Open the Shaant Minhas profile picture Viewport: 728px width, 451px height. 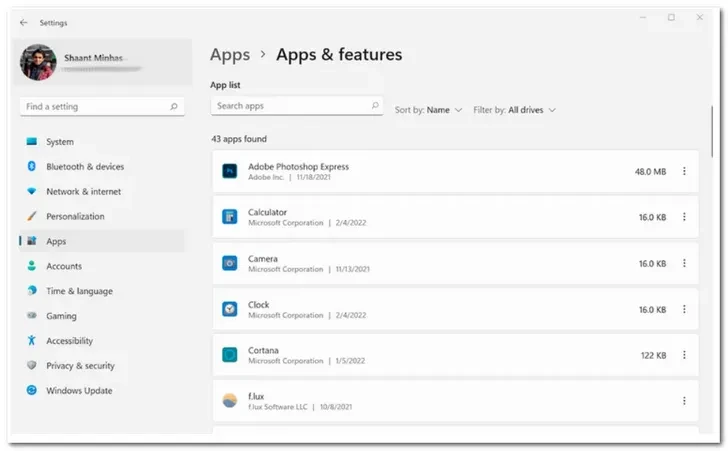coord(38,62)
